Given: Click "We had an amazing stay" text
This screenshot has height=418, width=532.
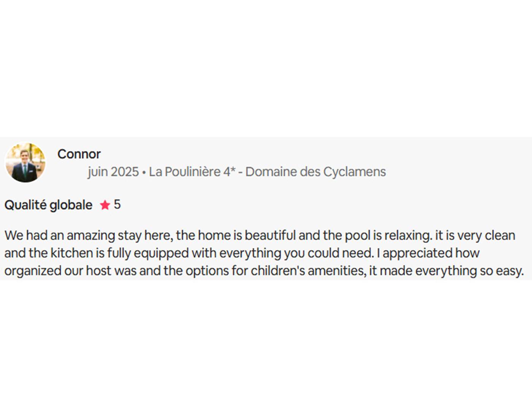Looking at the screenshot, I should point(73,236).
